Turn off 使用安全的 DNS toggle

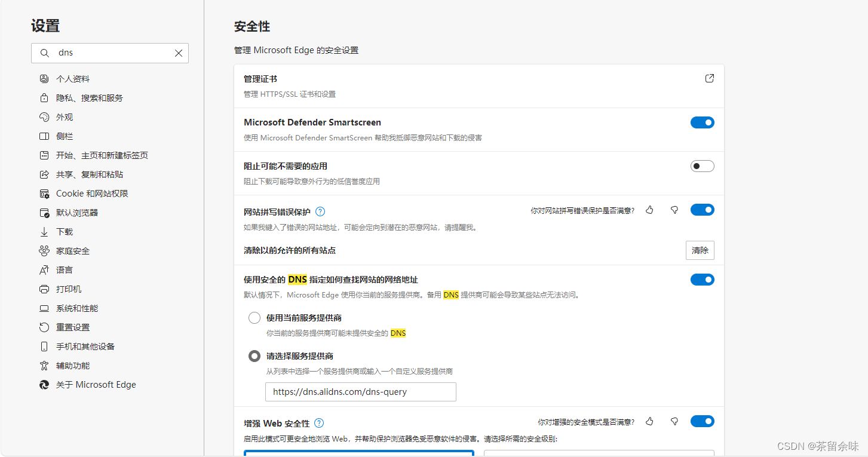[x=703, y=280]
